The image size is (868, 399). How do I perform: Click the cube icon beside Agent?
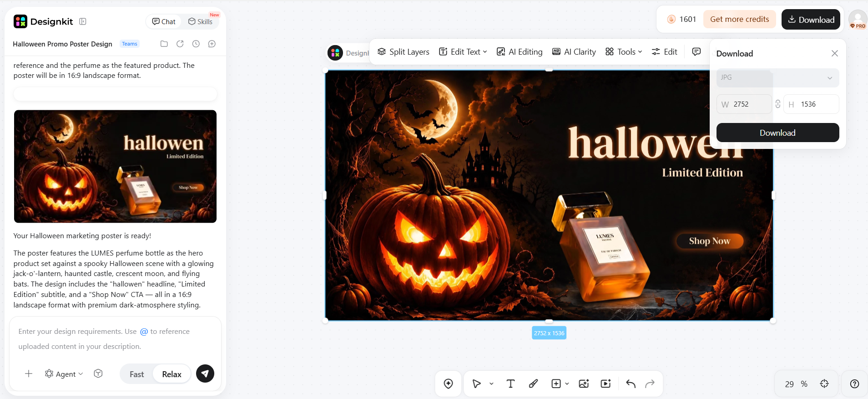(98, 373)
